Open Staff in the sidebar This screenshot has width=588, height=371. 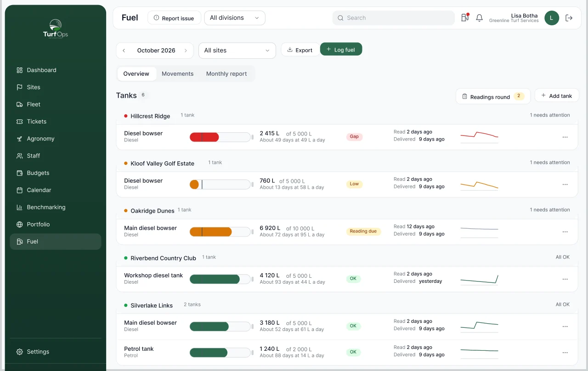(56, 156)
